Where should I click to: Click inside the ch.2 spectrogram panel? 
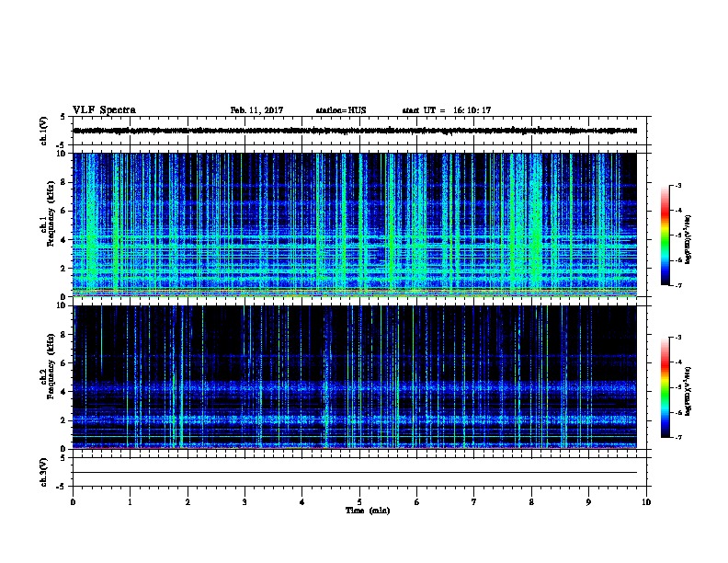pos(355,377)
